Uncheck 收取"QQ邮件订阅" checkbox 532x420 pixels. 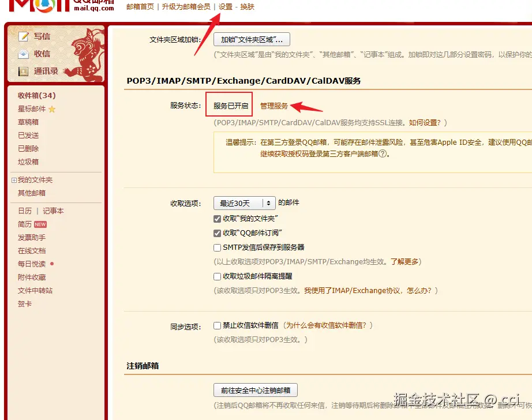pyautogui.click(x=217, y=233)
